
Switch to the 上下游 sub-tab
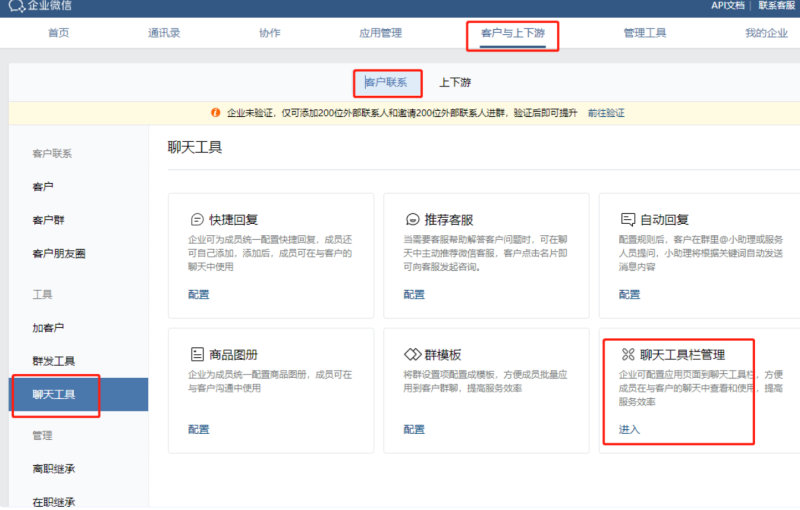click(x=455, y=82)
